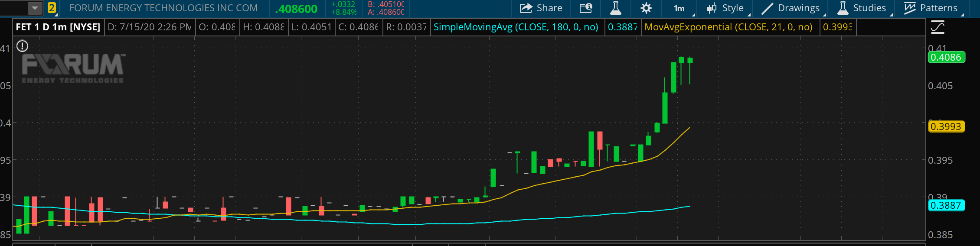Expand the 1m timeframe dropdown
The image size is (980, 246).
pos(679,8)
